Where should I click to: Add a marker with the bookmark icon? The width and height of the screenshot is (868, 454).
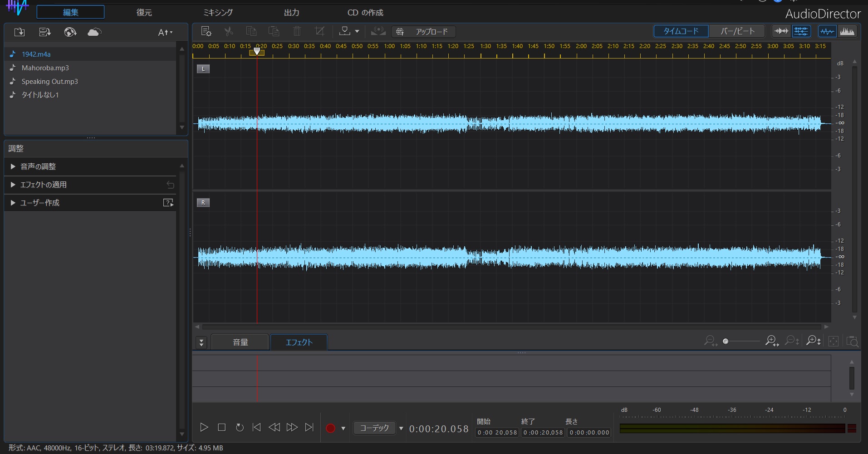(344, 31)
